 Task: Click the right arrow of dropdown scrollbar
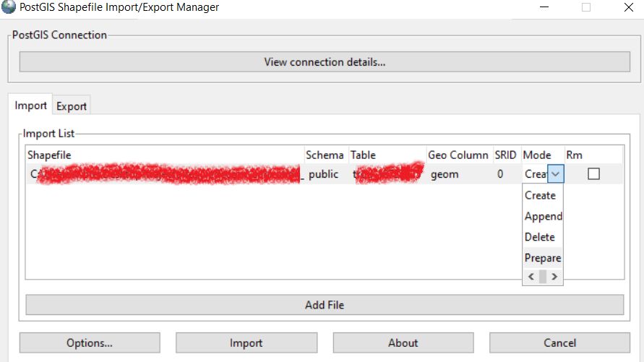tap(554, 277)
